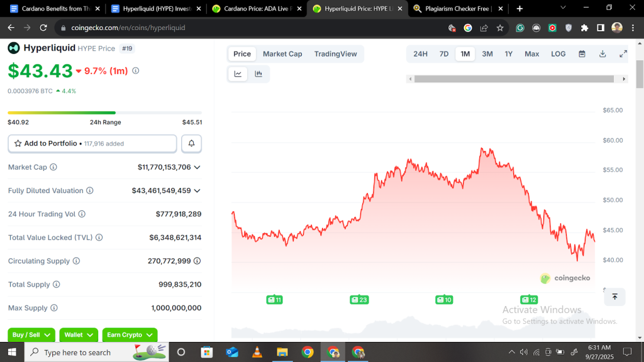Select 24H chart timeframe

click(x=420, y=54)
